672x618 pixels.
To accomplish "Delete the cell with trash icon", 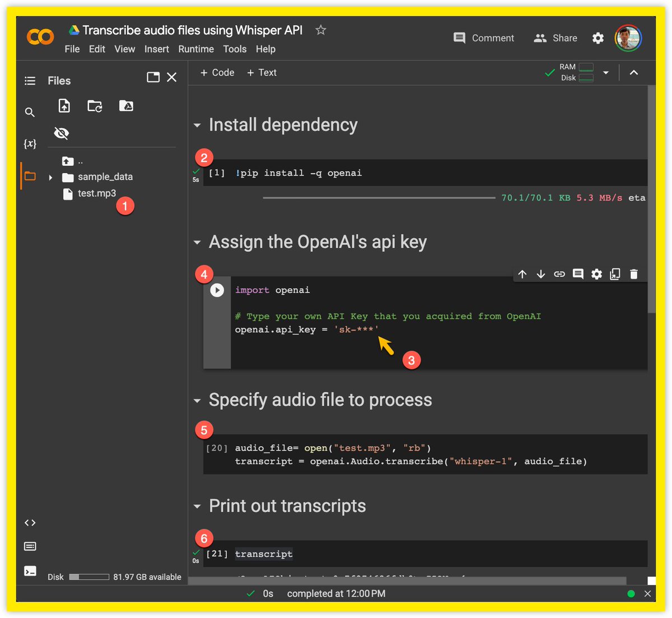I will (633, 274).
